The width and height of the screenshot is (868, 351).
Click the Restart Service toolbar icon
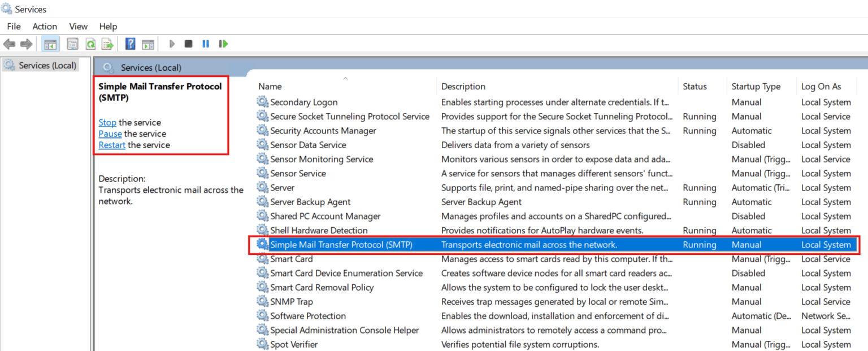(223, 44)
